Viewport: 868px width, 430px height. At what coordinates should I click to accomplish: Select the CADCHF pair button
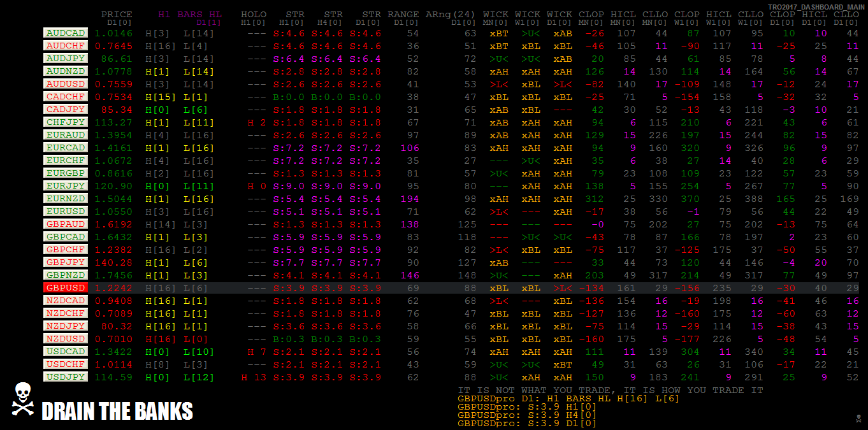tap(65, 97)
